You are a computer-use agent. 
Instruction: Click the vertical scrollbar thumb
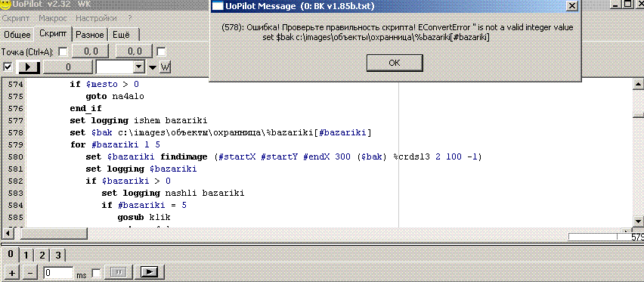[638, 116]
